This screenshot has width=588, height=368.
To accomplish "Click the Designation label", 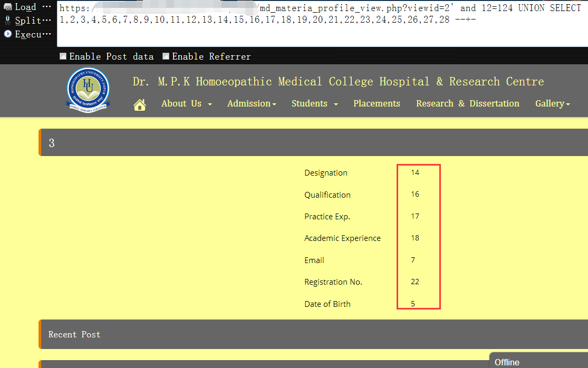I will [x=326, y=173].
